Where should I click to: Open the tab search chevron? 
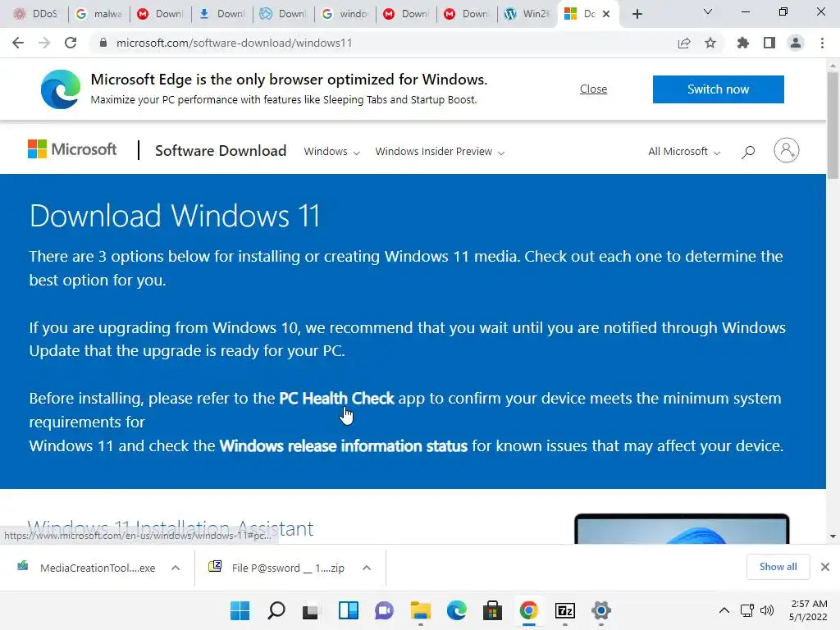tap(708, 11)
